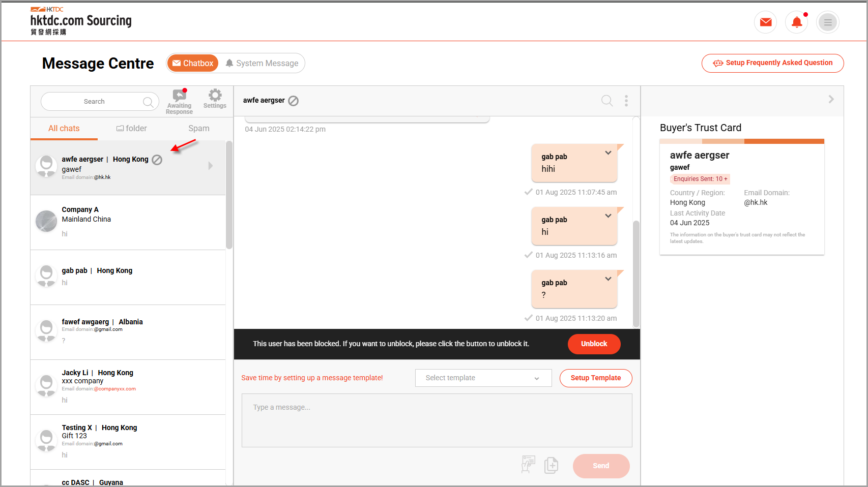Expand options on the '?' message bubble
868x487 pixels.
[608, 279]
